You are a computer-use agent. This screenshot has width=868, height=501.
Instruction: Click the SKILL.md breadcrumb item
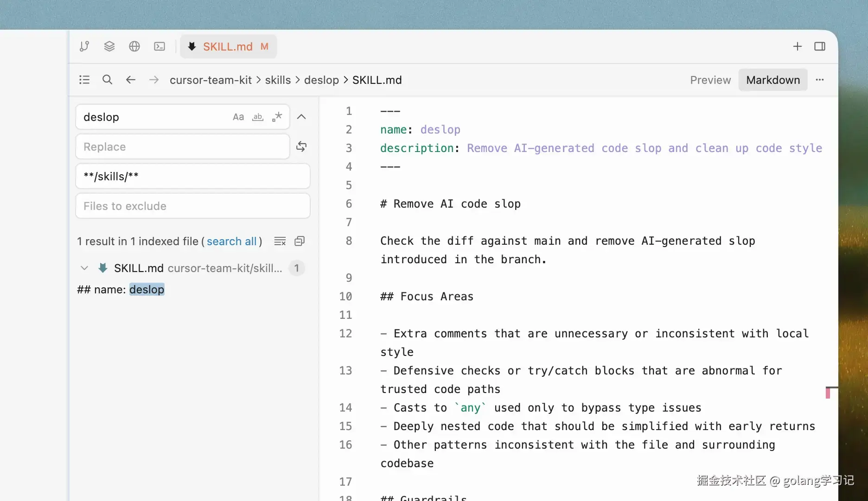(377, 80)
